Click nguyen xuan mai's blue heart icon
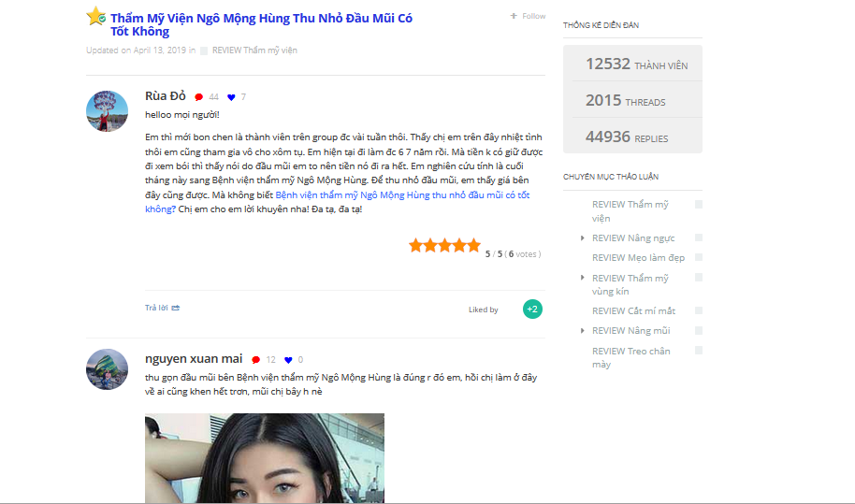Image resolution: width=855 pixels, height=504 pixels. (x=288, y=360)
